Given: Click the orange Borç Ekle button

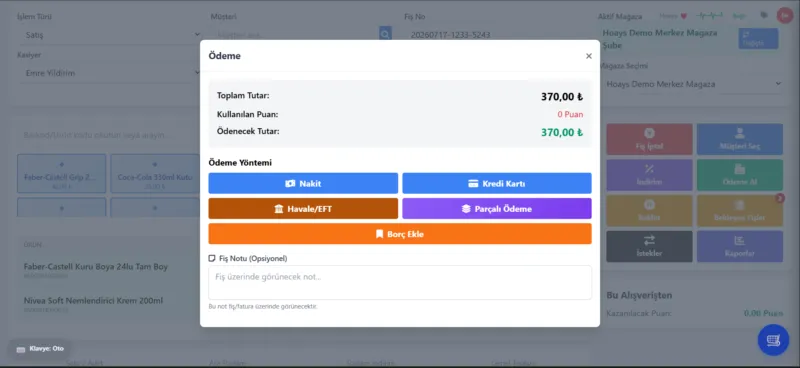Looking at the screenshot, I should (400, 234).
